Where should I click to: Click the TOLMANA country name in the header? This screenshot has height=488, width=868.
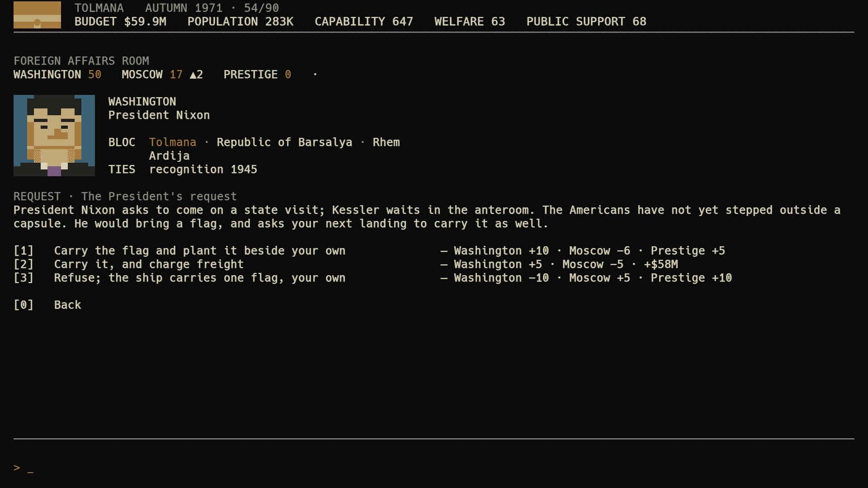tap(99, 8)
